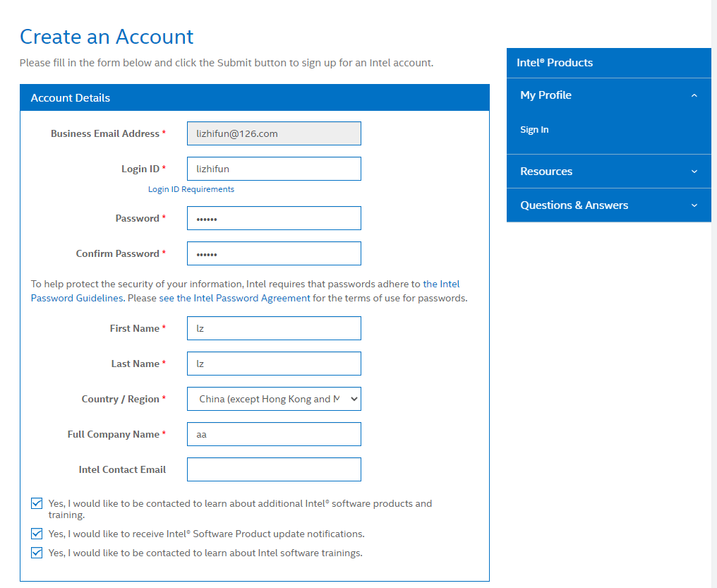Uncheck additional Intel software products contact checkbox
The width and height of the screenshot is (717, 588).
tap(37, 503)
